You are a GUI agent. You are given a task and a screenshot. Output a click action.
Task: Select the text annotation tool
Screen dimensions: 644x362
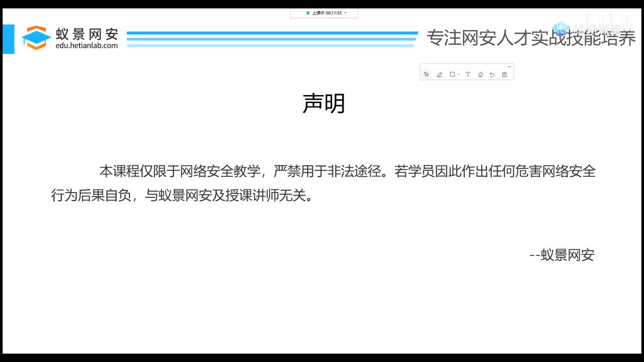[x=467, y=74]
